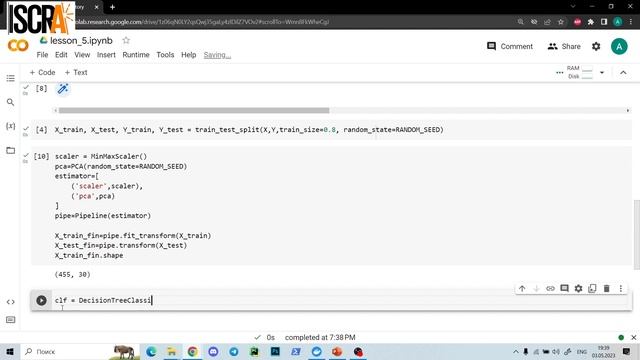
Task: Click the Saving... status link
Action: tap(217, 55)
